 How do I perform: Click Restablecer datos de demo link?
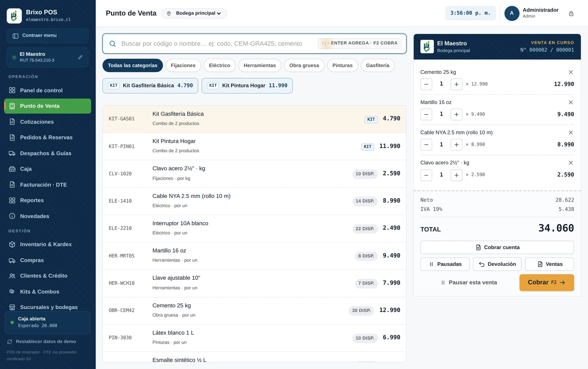click(42, 342)
